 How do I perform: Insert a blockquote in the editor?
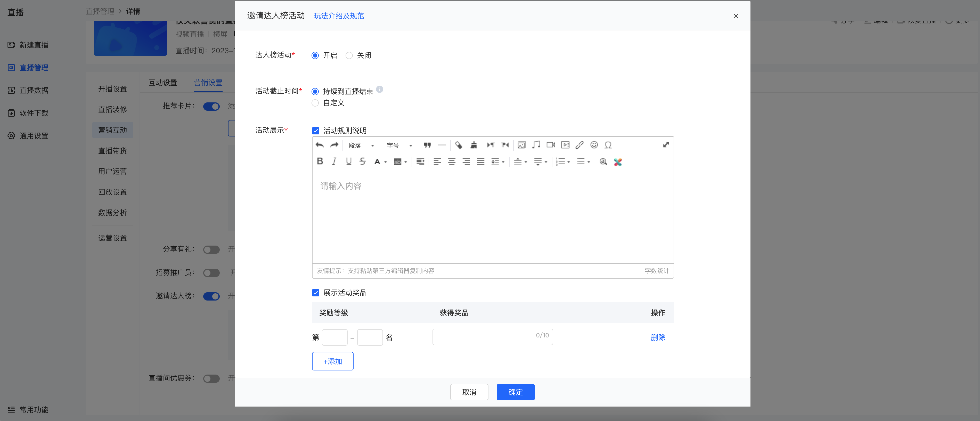(427, 145)
